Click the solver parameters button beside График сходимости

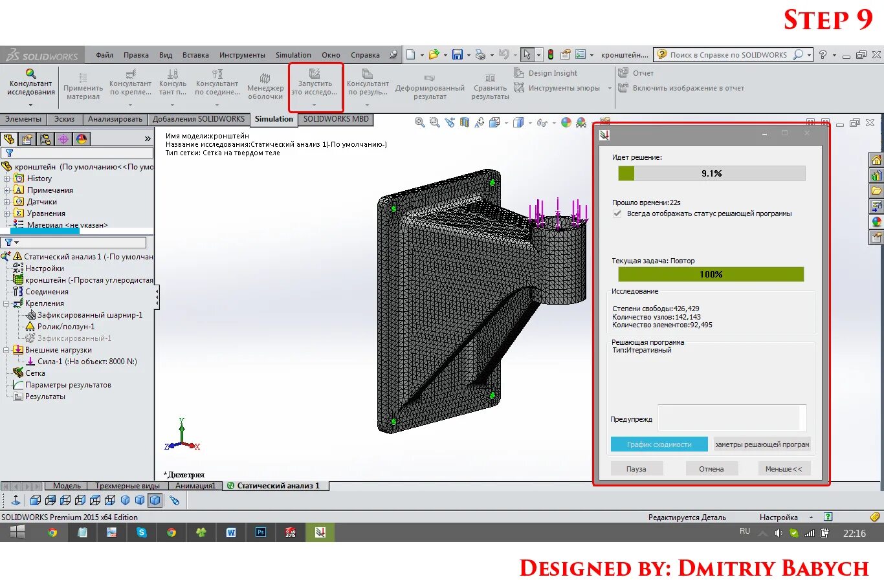(762, 444)
